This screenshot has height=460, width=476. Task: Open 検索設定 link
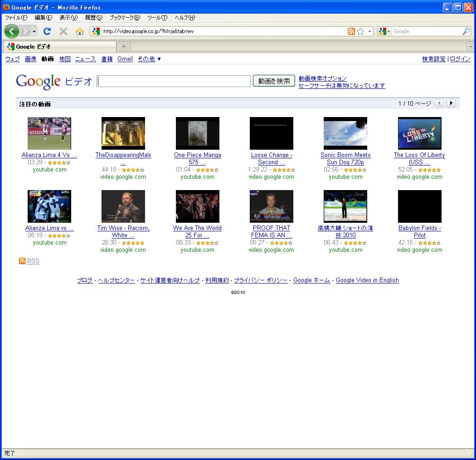pyautogui.click(x=434, y=59)
